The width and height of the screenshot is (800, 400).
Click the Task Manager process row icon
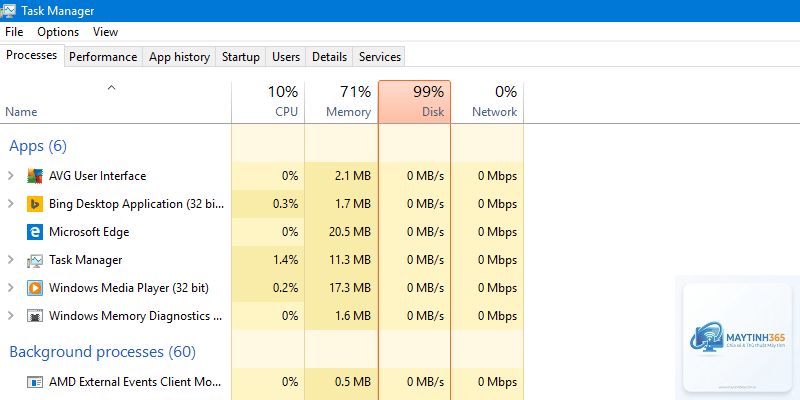pos(35,260)
